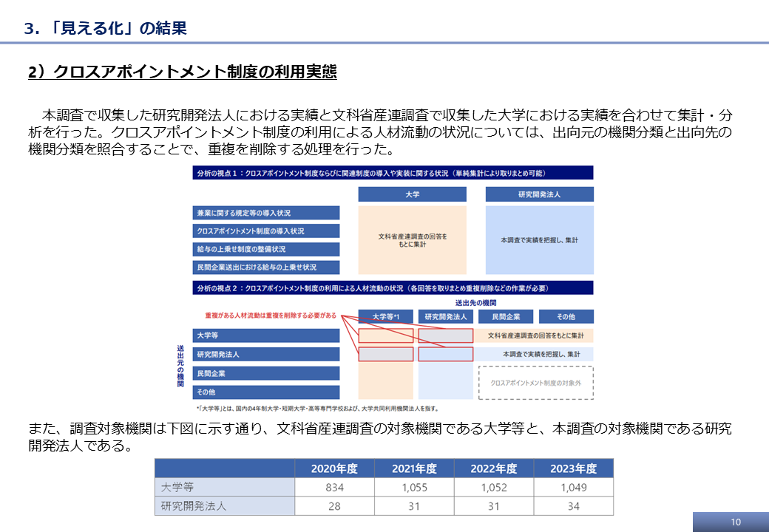Select the '兼業に関する規定等の導入状況' row label

[x=266, y=213]
